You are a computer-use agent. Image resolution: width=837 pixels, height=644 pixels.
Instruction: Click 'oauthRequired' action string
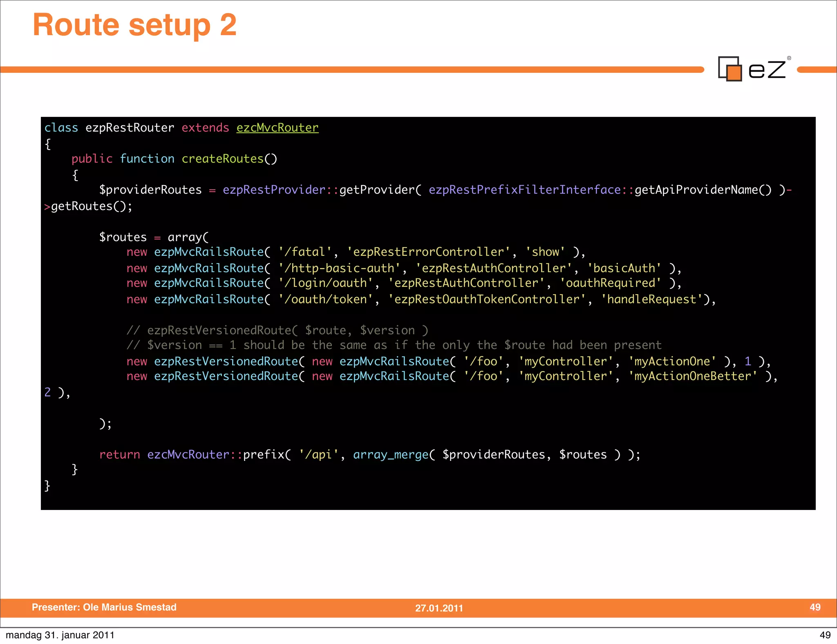coord(610,283)
